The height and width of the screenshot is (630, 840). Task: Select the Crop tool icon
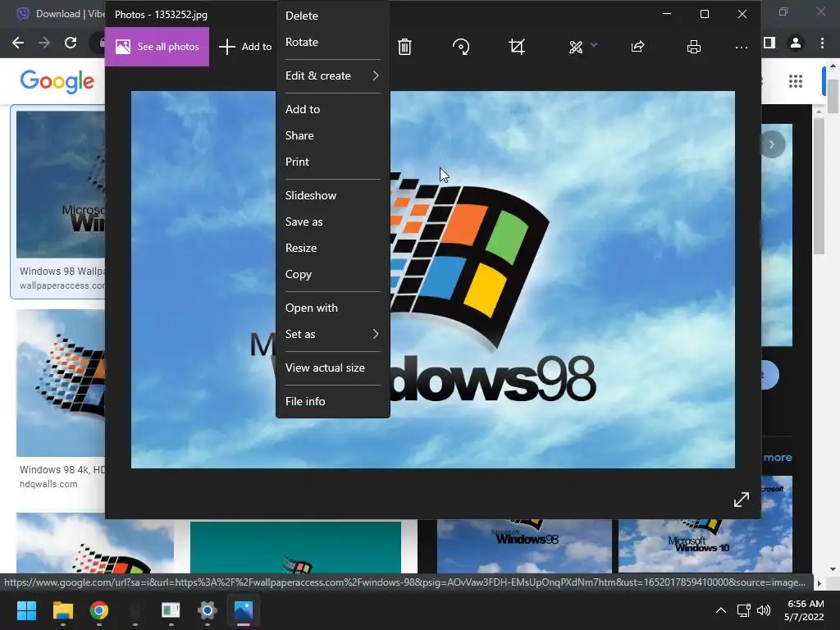pos(517,47)
